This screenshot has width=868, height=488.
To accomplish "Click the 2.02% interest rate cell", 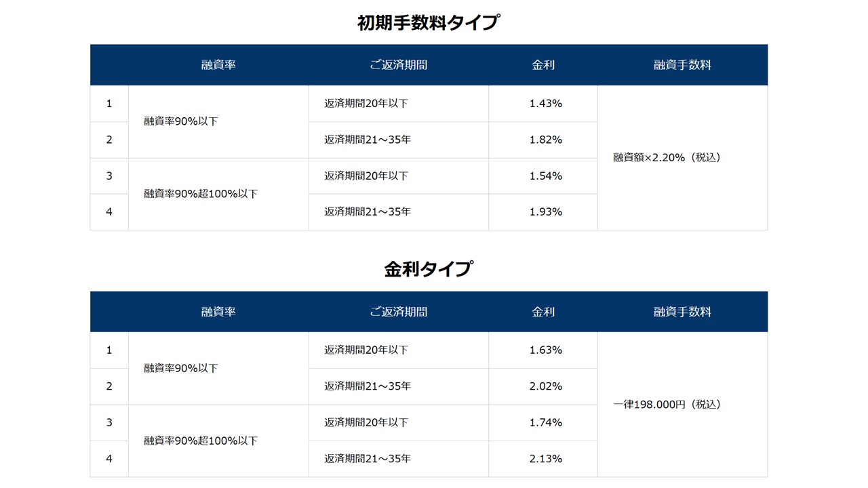I will (x=545, y=386).
